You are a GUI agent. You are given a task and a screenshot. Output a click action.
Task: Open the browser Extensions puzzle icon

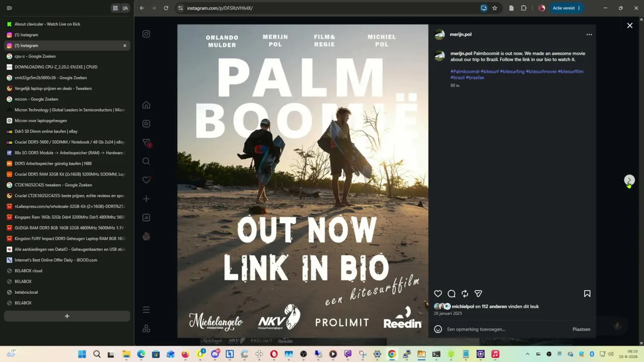point(524,8)
